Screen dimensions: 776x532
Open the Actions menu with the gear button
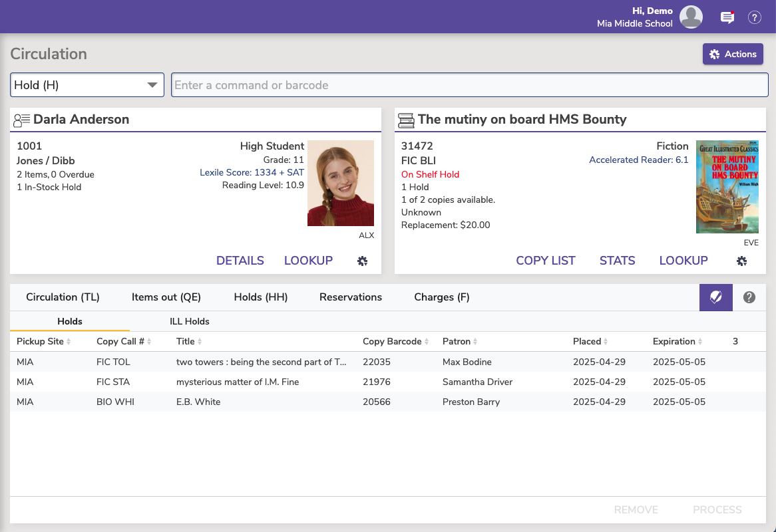tap(733, 54)
